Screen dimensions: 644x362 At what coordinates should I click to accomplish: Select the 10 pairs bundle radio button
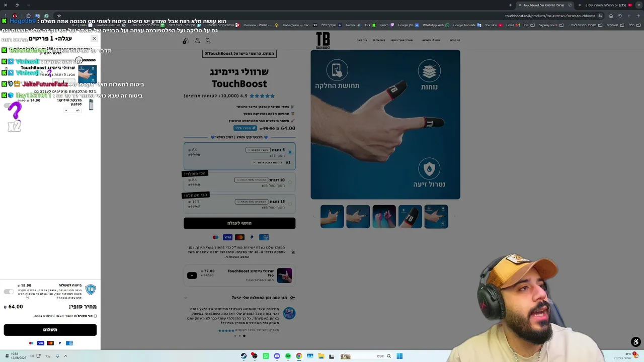tap(290, 182)
